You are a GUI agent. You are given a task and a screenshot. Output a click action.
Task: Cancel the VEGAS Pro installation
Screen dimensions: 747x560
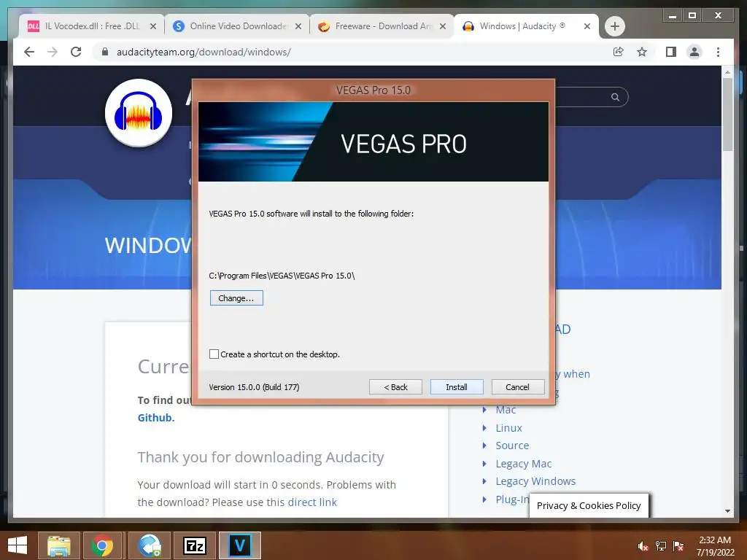(517, 387)
